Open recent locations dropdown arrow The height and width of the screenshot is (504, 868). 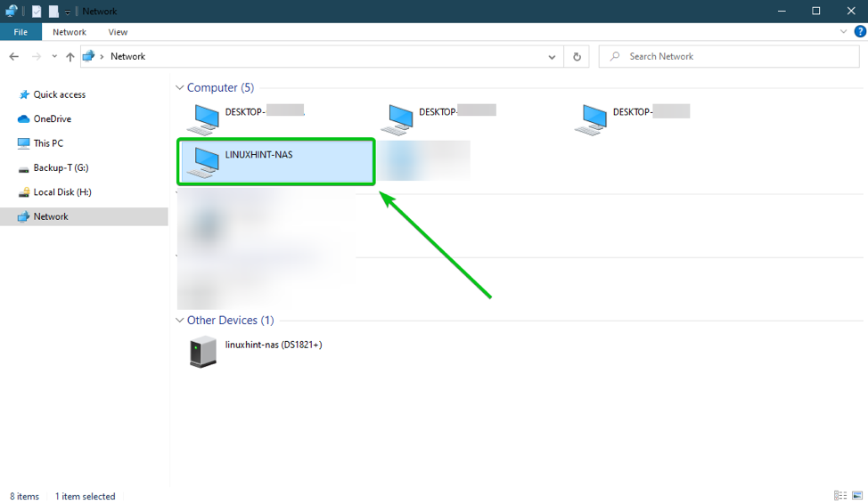[x=54, y=56]
